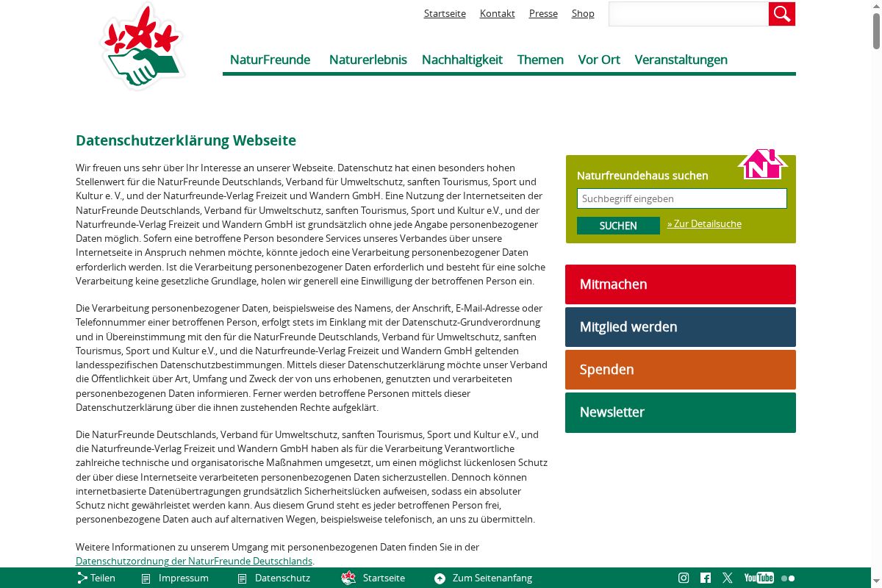Open the Flickr two-dot icon
Screen dimensions: 882x588
pyautogui.click(x=788, y=578)
